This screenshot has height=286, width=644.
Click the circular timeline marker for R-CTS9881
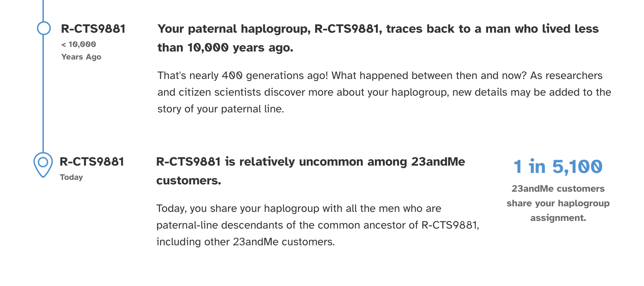(44, 28)
